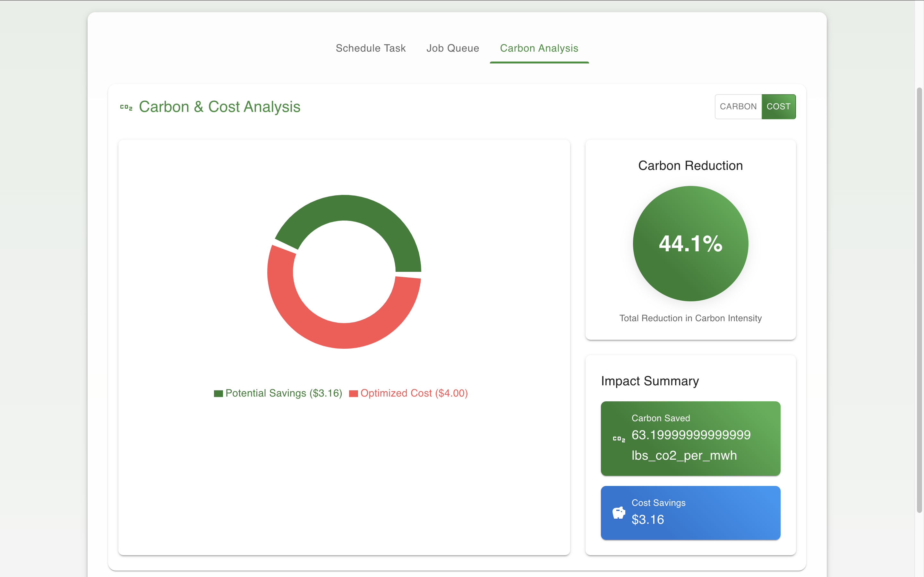Click the red Optimized Cost legend square
The width and height of the screenshot is (924, 577).
click(x=353, y=393)
